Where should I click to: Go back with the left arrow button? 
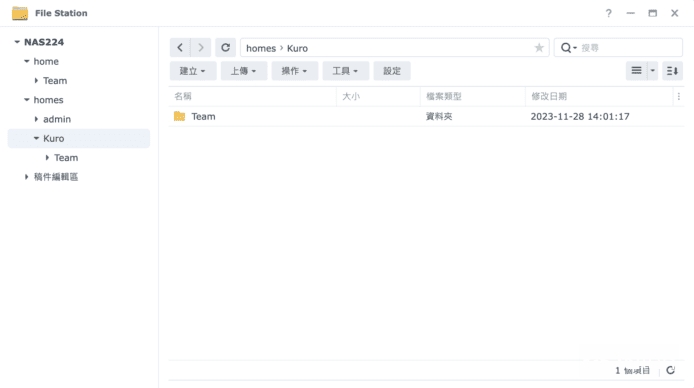click(x=180, y=48)
